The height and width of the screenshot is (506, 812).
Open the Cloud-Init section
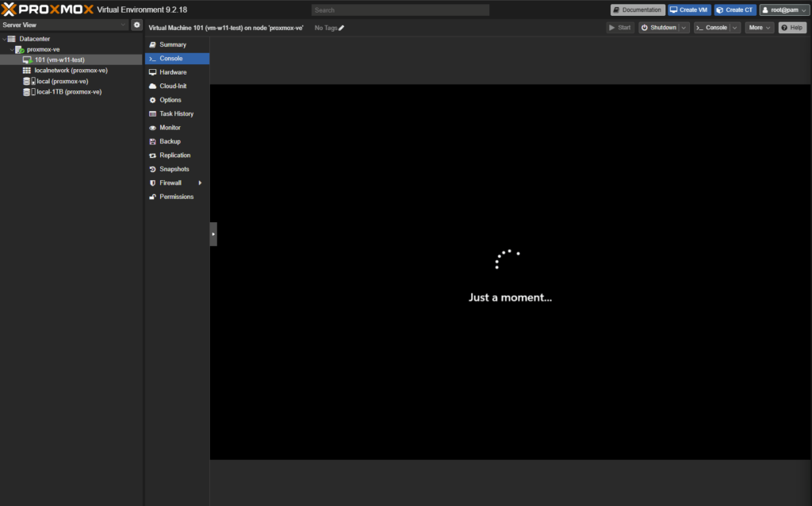point(177,86)
